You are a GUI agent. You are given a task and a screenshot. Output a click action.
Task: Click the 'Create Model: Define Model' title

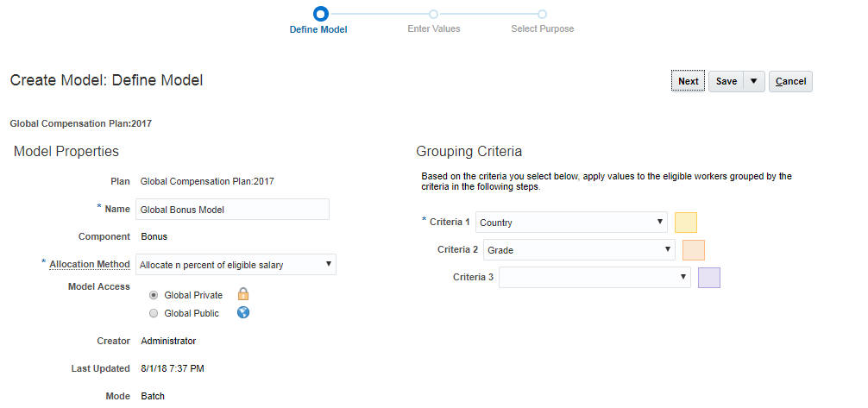click(106, 81)
